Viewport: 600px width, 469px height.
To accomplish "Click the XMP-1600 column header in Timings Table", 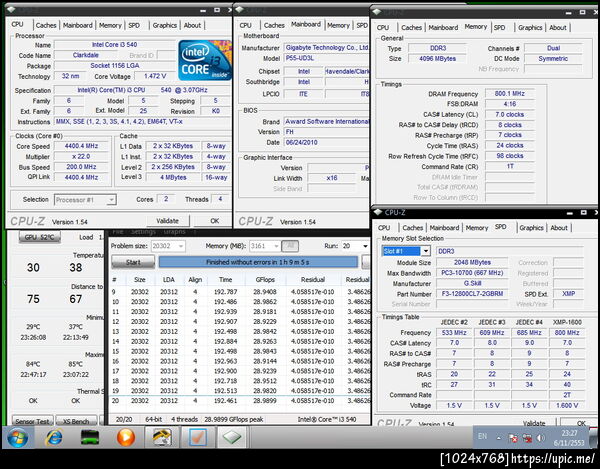I will 567,322.
